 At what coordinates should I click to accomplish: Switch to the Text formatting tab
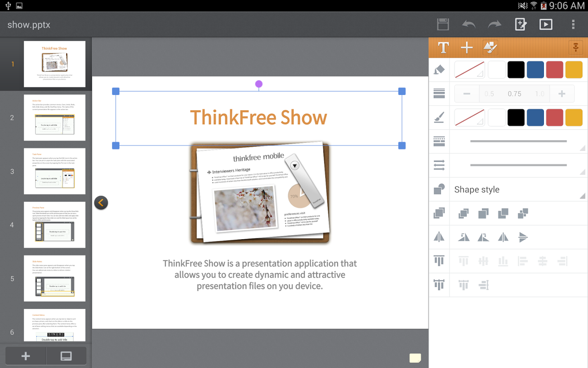[443, 48]
